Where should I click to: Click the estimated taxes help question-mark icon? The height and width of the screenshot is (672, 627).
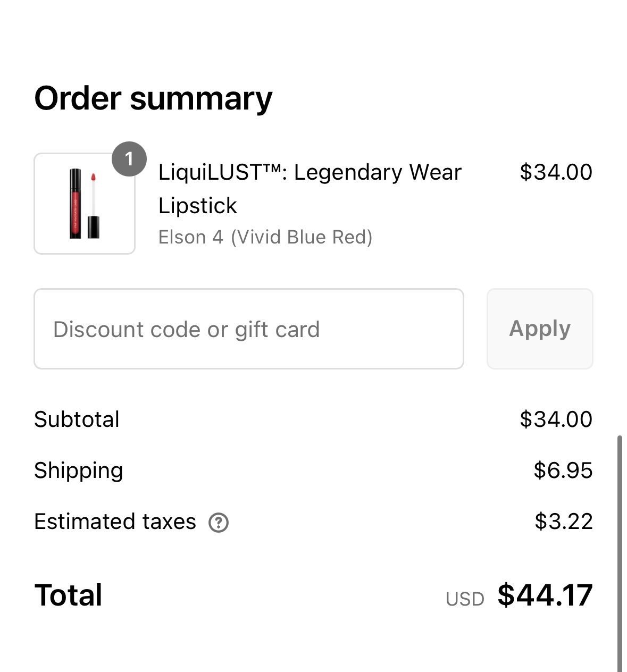tap(218, 523)
